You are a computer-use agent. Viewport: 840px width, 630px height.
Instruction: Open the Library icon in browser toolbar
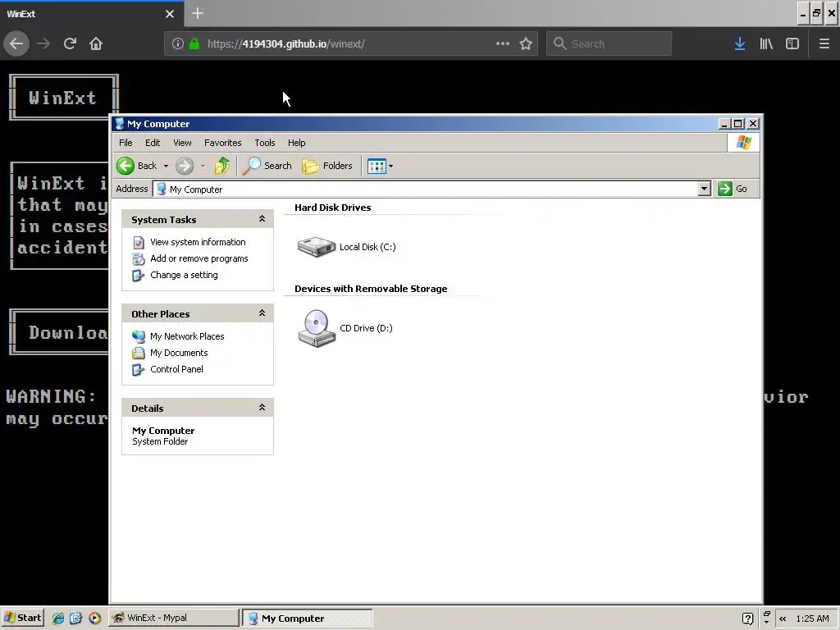[x=766, y=43]
